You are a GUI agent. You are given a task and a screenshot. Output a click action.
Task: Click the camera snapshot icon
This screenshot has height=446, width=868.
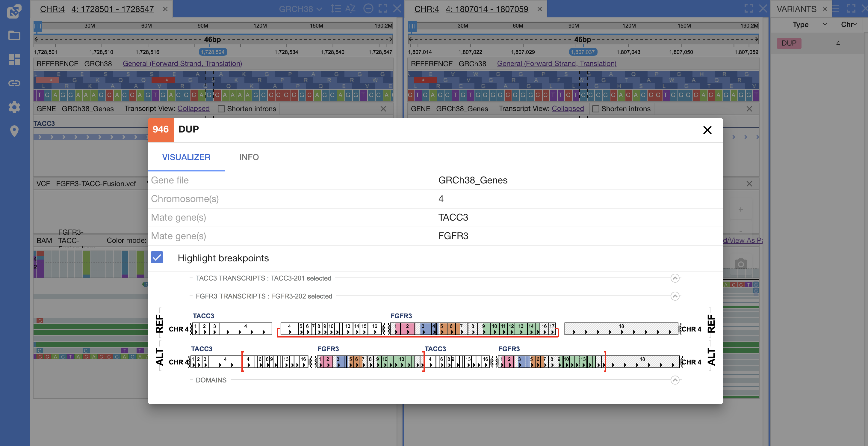coord(740,264)
